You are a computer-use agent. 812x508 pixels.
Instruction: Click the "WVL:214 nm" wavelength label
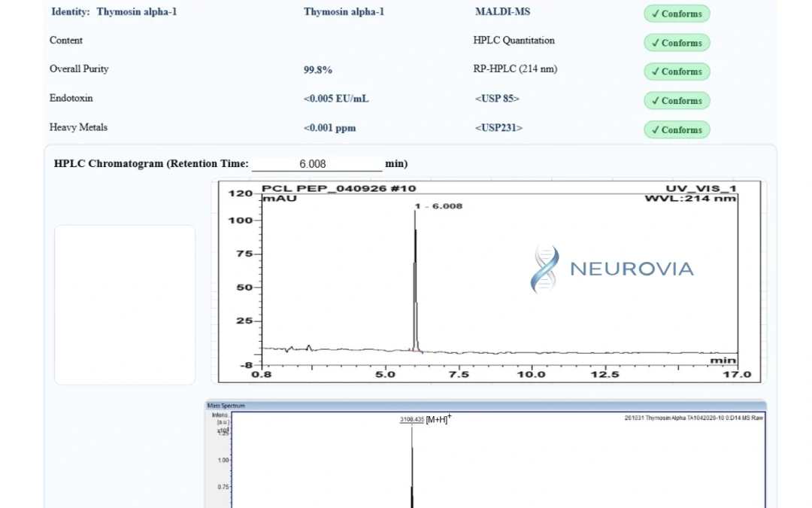point(690,199)
